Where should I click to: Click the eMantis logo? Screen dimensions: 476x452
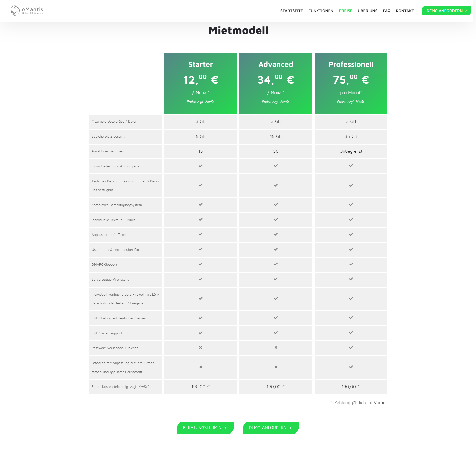tap(27, 11)
